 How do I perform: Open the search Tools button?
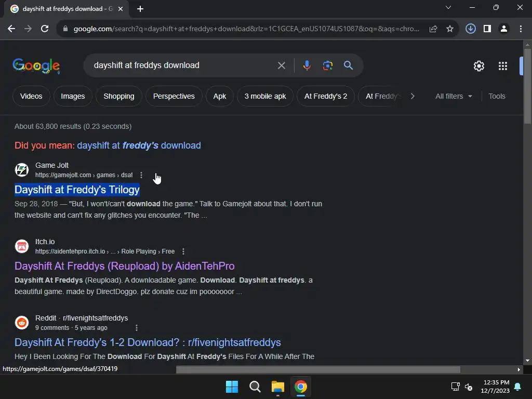pos(497,96)
